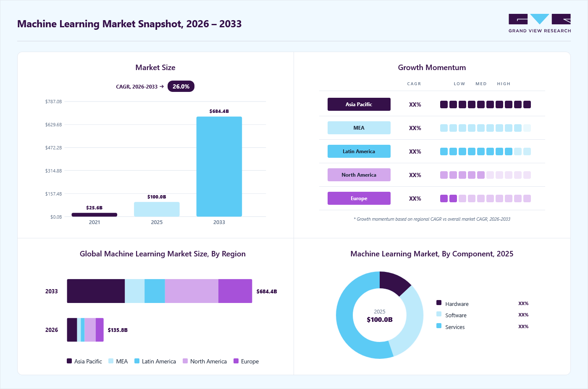The width and height of the screenshot is (588, 389).
Task: Click the MED momentum column header
Action: coord(481,84)
